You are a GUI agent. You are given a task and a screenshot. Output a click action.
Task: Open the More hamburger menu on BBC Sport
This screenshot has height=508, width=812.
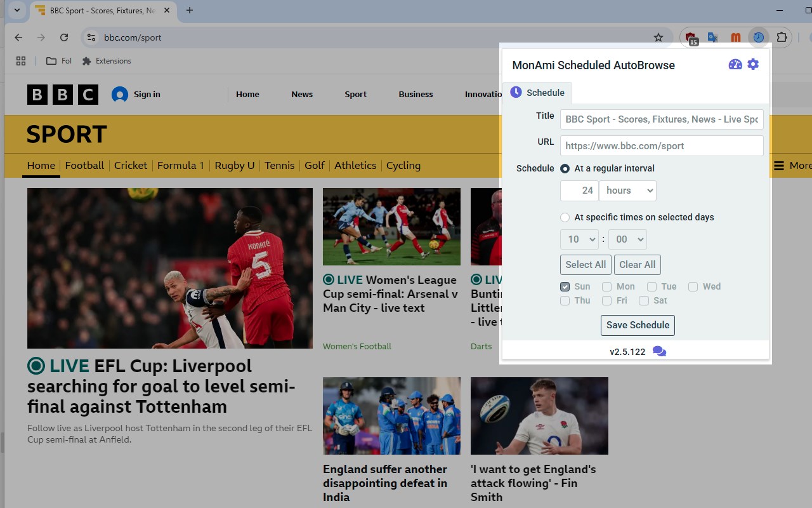click(792, 166)
